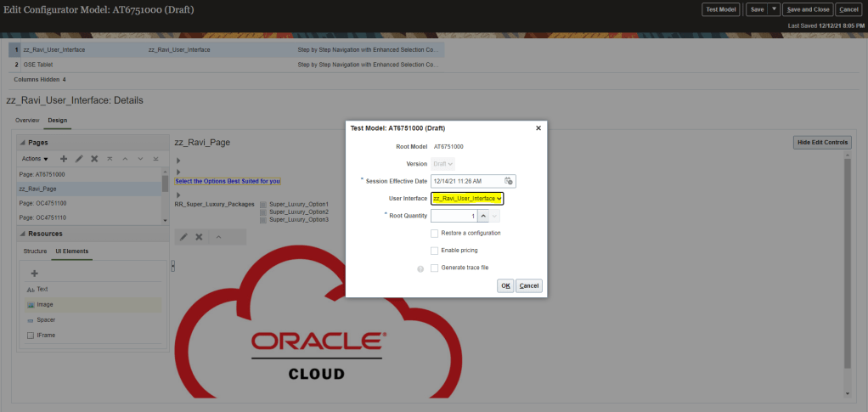This screenshot has height=412, width=868.
Task: Open the User Interface dropdown
Action: (467, 198)
